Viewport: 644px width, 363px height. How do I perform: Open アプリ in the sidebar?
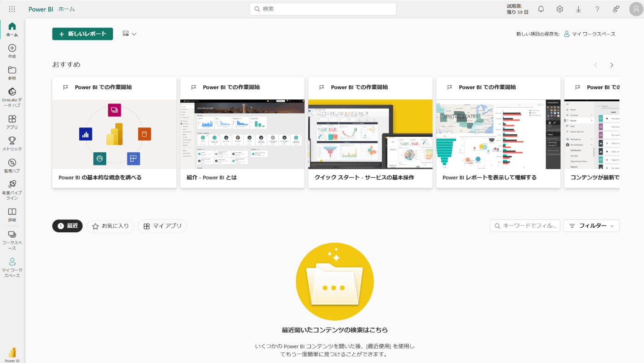coord(12,122)
